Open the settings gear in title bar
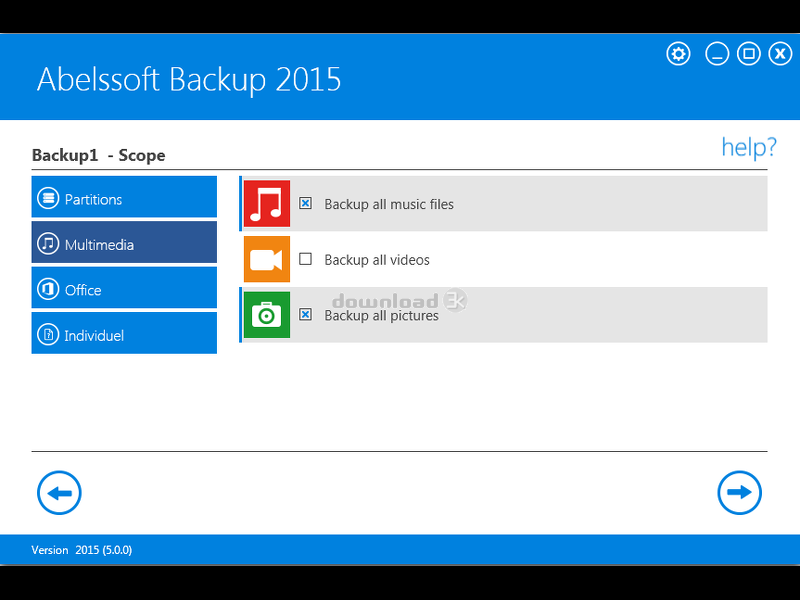Viewport: 800px width, 600px height. (678, 54)
